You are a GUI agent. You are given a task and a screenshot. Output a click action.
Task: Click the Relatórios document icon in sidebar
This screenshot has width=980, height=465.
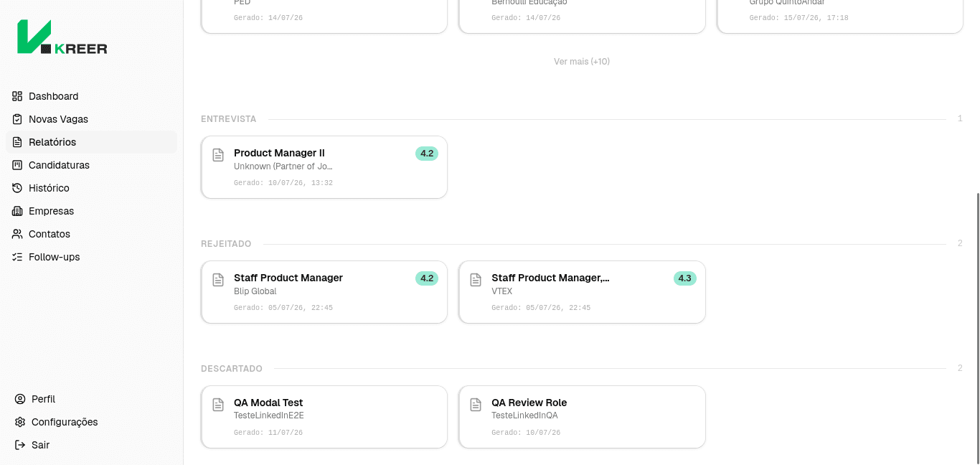pos(17,142)
